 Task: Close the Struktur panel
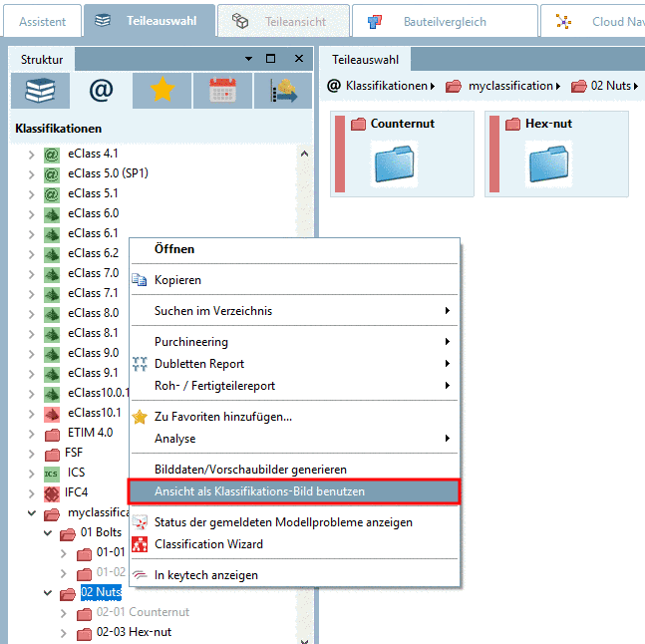[299, 59]
